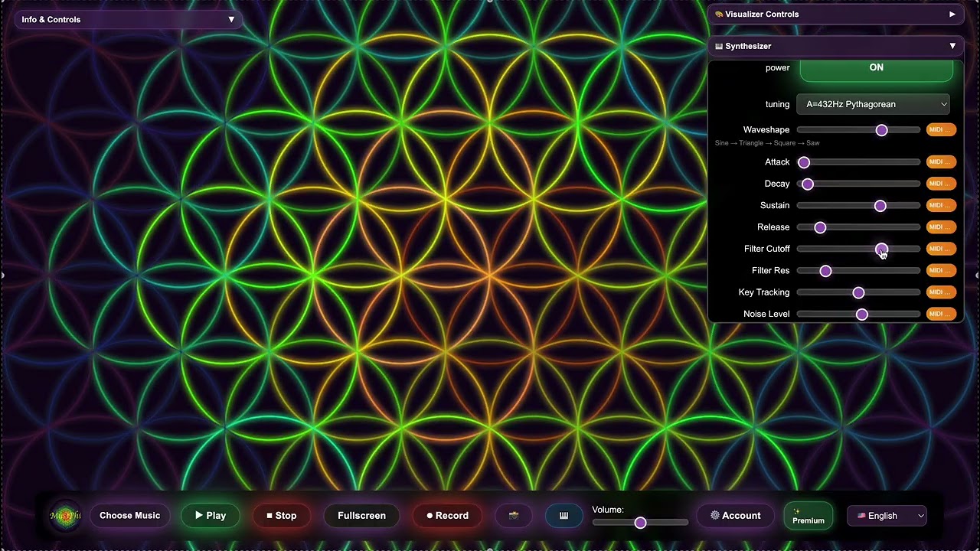Adjust the Release slider
This screenshot has width=980, height=551.
coord(858,227)
